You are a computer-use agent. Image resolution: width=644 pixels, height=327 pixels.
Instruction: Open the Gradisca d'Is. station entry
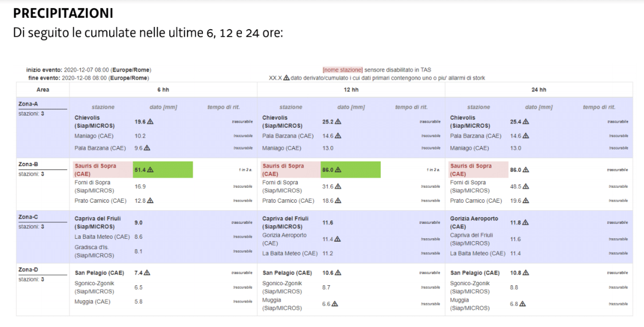pyautogui.click(x=94, y=251)
